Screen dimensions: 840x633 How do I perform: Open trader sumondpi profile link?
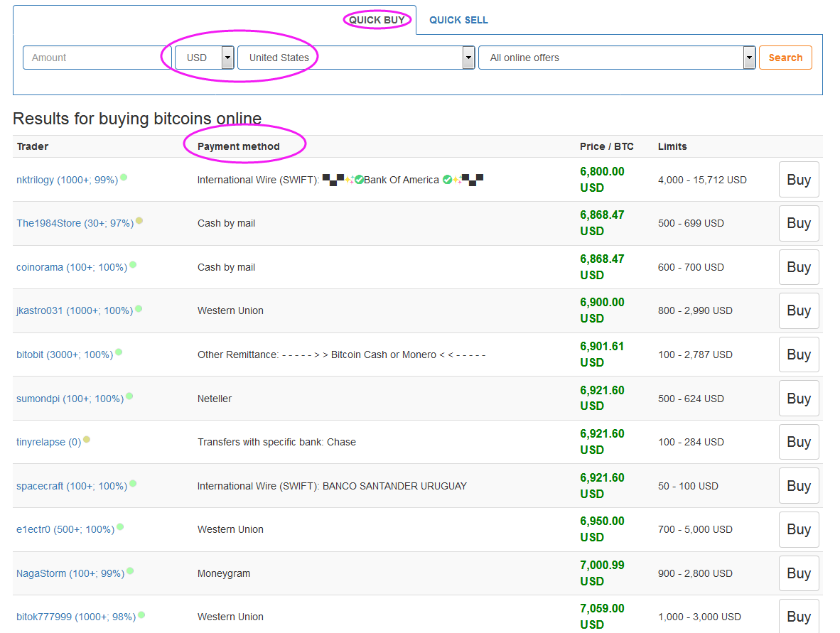pyautogui.click(x=70, y=399)
